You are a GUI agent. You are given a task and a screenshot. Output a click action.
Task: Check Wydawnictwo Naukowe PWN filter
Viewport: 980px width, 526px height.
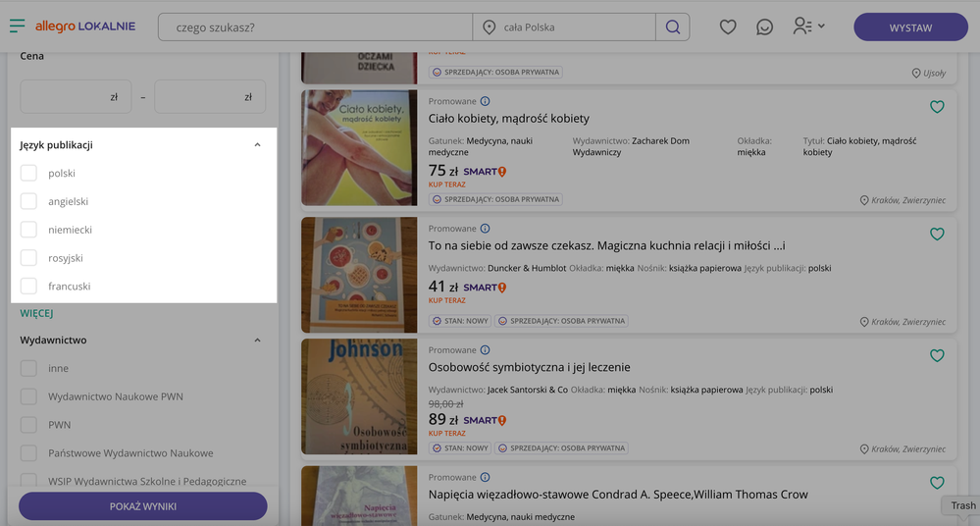click(28, 396)
